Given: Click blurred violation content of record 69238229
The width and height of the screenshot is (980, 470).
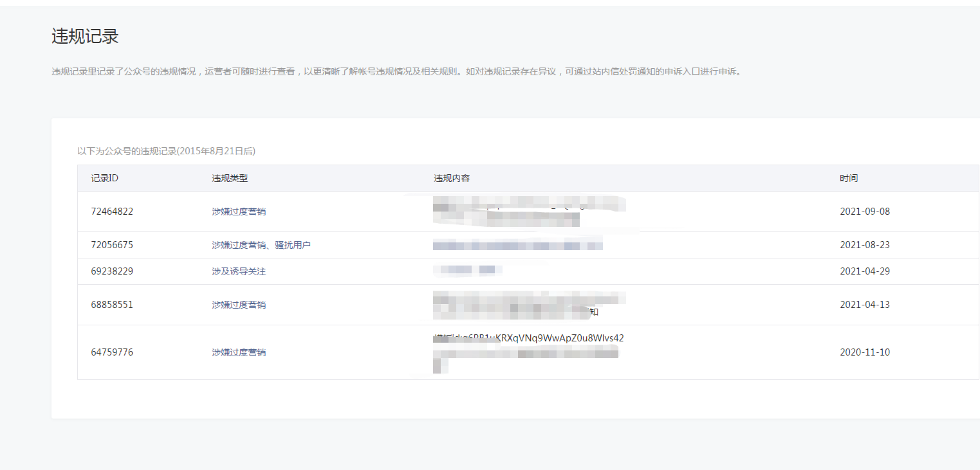Looking at the screenshot, I should coord(467,271).
